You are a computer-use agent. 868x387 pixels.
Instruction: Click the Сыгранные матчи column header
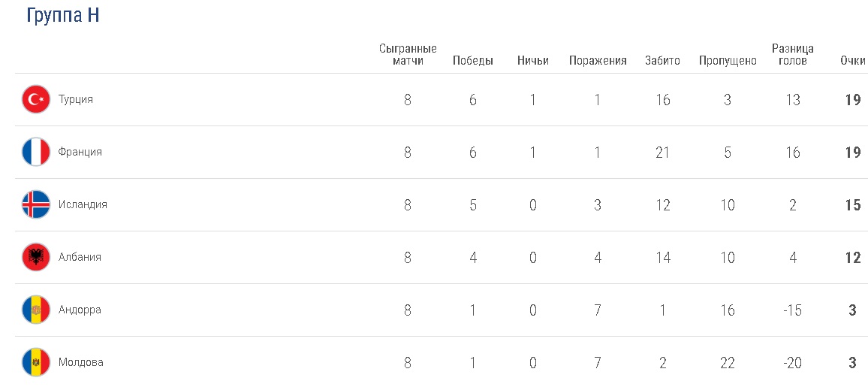(408, 55)
